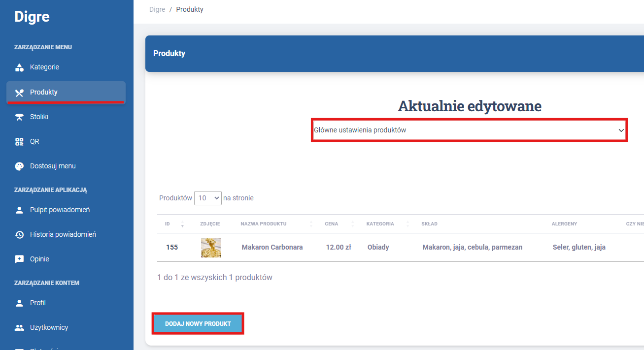
Task: Open the Główne ustawienia produktów dropdown
Action: (x=469, y=130)
